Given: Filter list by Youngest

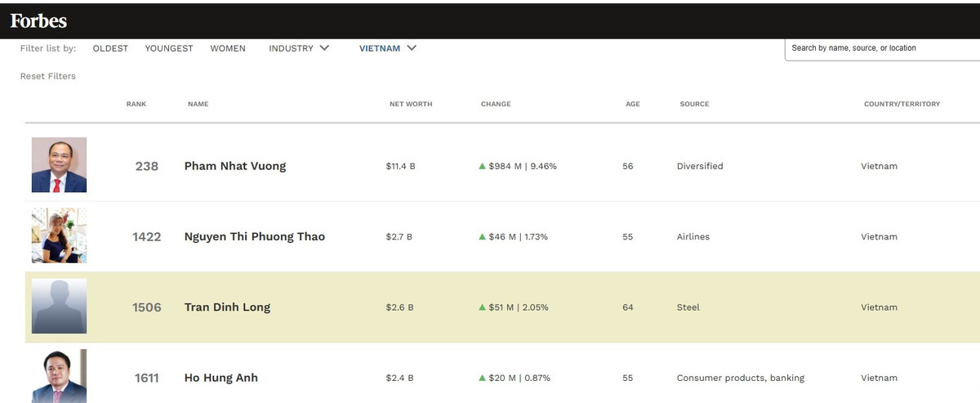Looking at the screenshot, I should click(x=169, y=48).
